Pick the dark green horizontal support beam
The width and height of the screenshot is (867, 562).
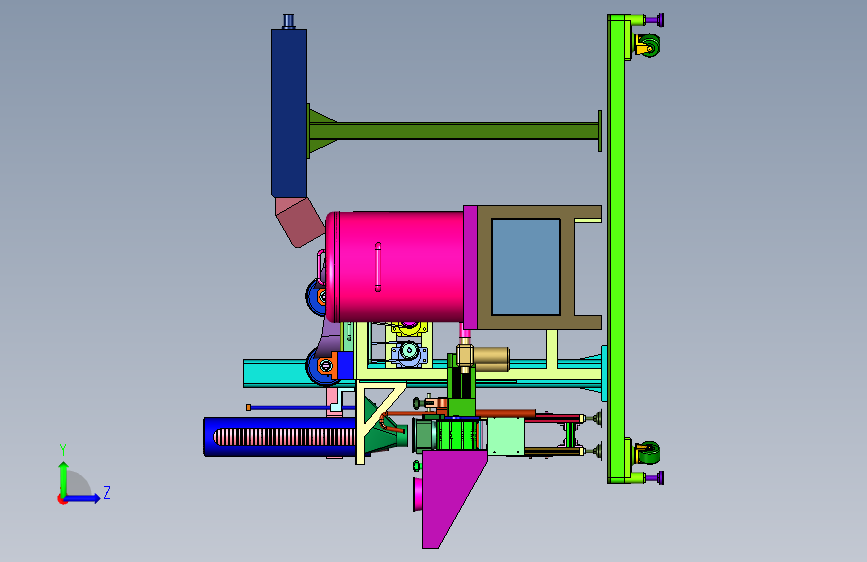click(453, 131)
